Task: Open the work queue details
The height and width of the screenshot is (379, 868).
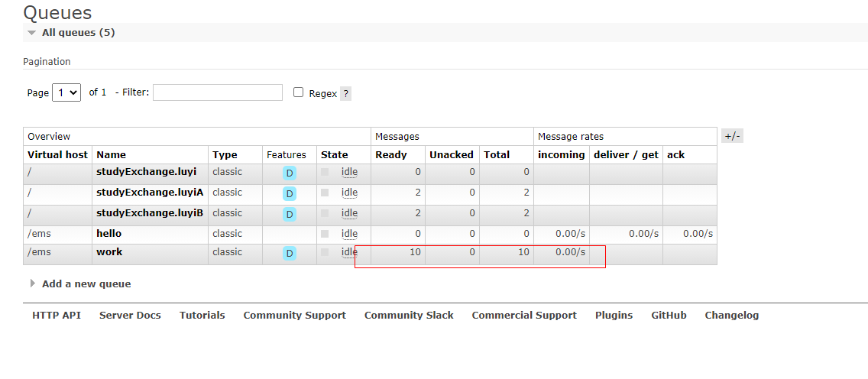Action: coord(109,251)
